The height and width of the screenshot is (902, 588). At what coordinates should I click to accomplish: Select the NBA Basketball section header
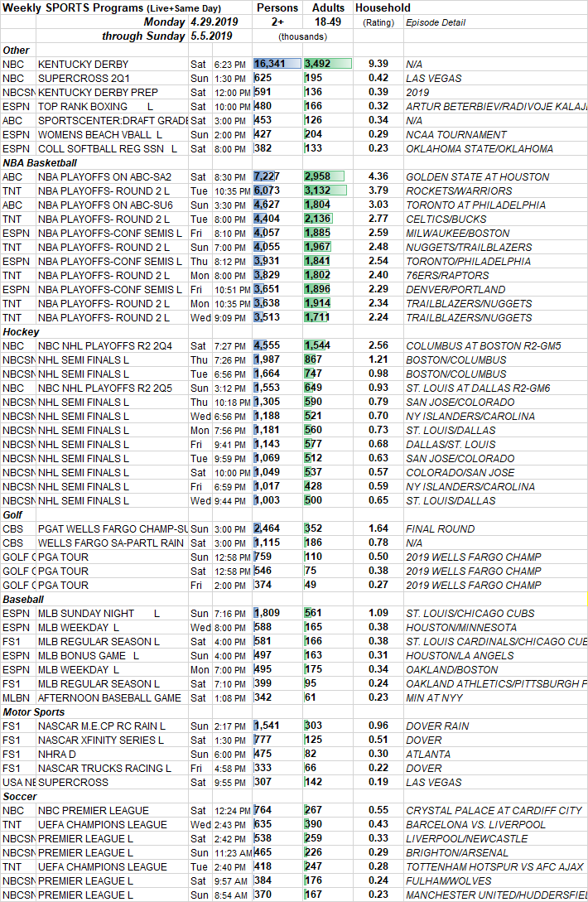(40, 163)
